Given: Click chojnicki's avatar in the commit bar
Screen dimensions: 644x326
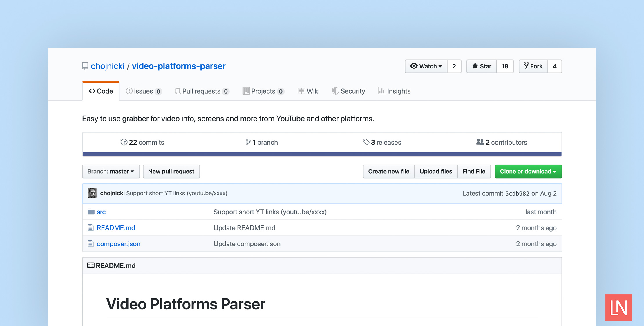Looking at the screenshot, I should (x=92, y=193).
